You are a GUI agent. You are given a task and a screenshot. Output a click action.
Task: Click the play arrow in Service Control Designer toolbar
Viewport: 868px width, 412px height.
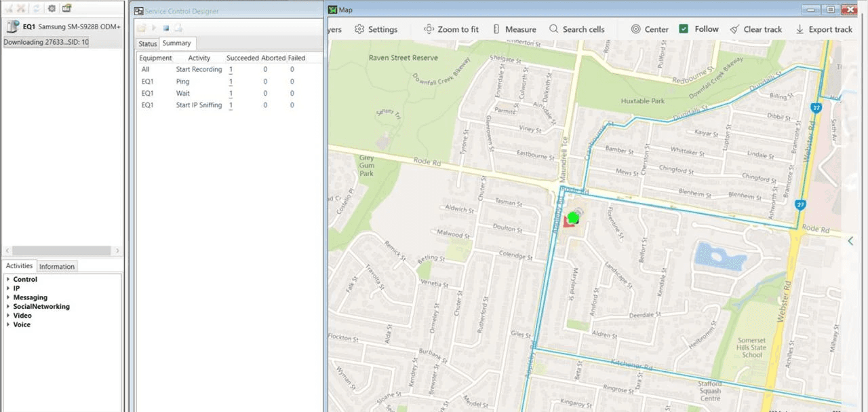click(x=154, y=28)
